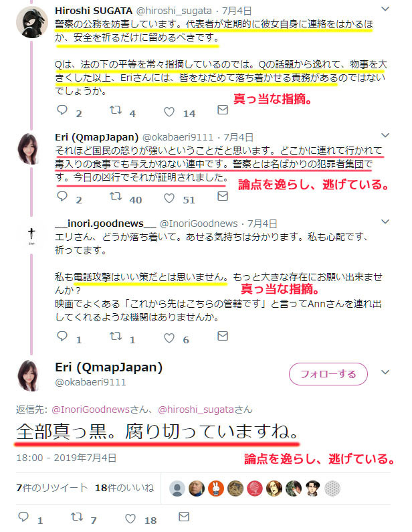
Task: Like Hiroshi SUGATA's tweet with 14 likes
Action: click(x=169, y=111)
